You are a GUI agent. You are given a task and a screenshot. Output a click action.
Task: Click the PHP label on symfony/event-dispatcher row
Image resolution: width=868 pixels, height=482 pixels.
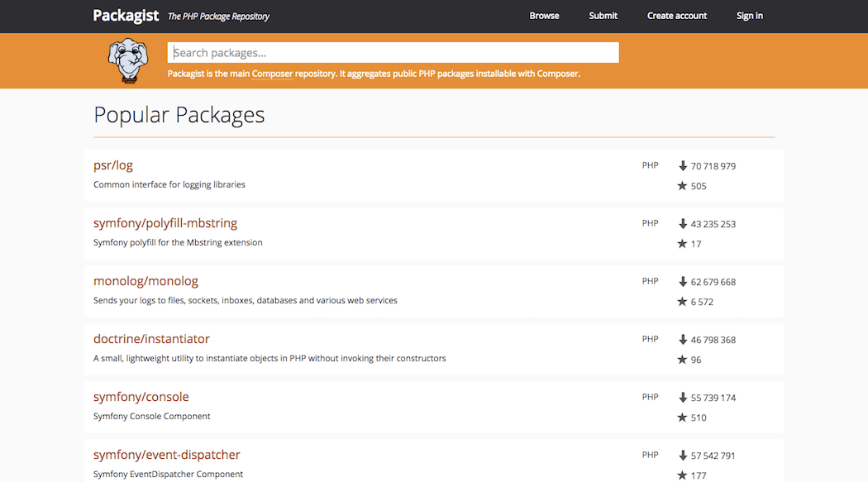(x=650, y=455)
